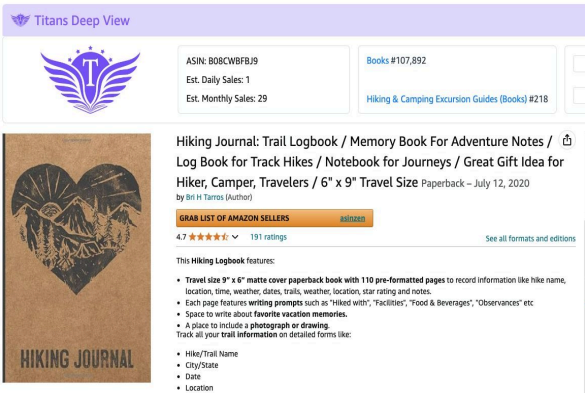Click See all formats and editions

[x=530, y=238]
